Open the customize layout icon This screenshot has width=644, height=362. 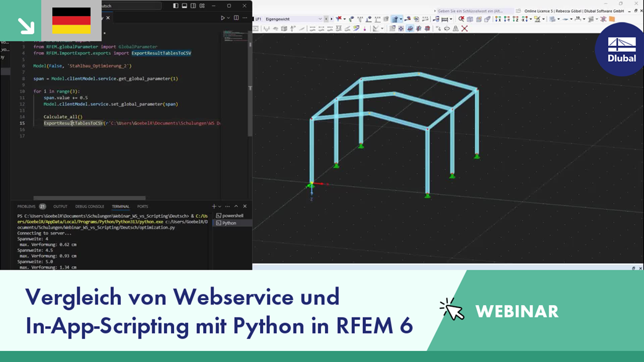point(202,6)
